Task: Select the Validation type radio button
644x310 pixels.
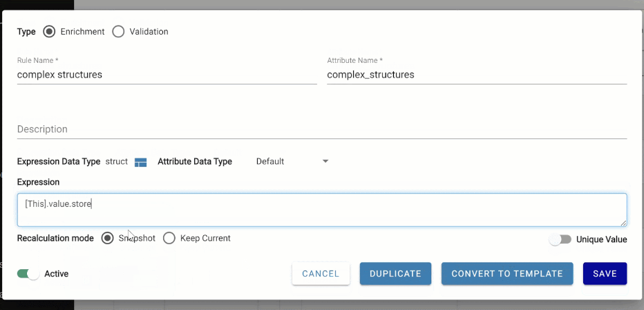Action: click(118, 31)
